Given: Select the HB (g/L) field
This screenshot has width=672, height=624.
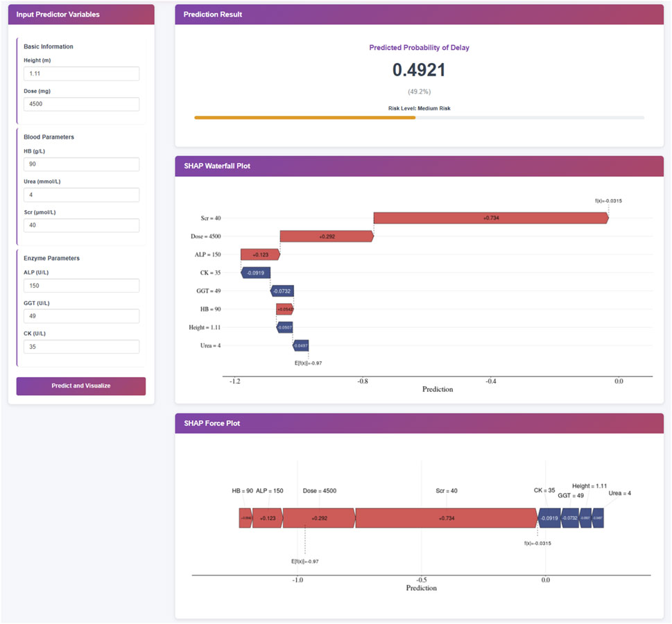Looking at the screenshot, I should (81, 164).
